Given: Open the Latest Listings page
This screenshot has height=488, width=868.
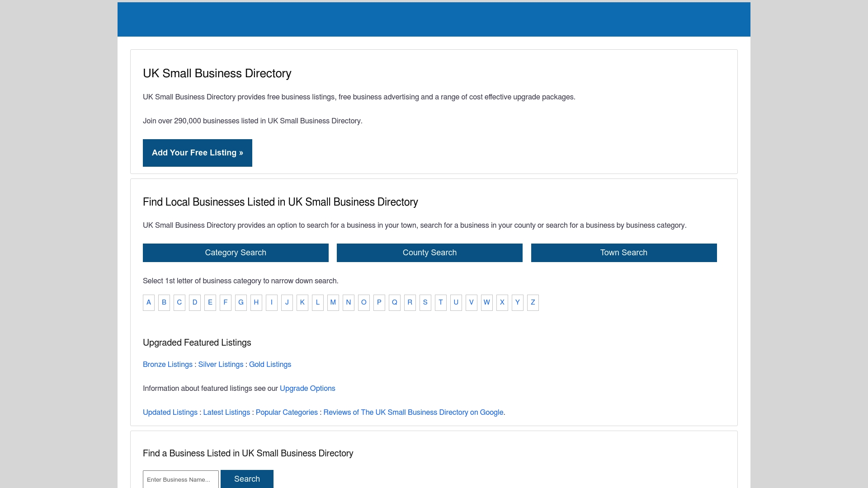Looking at the screenshot, I should (226, 412).
